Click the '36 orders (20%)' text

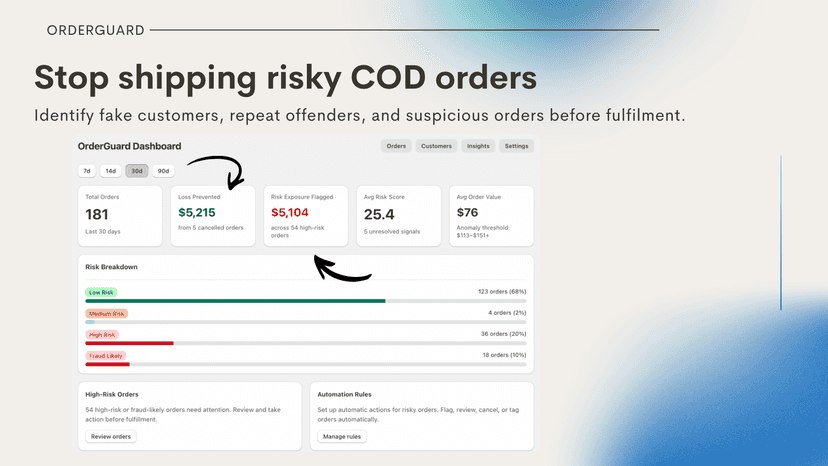click(x=503, y=334)
